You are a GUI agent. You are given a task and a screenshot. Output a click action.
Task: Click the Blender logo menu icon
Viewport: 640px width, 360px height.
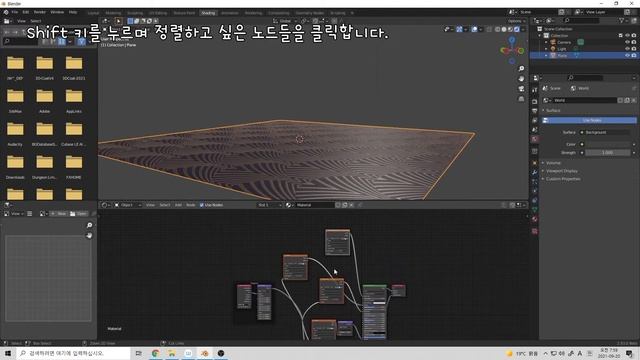click(x=6, y=12)
